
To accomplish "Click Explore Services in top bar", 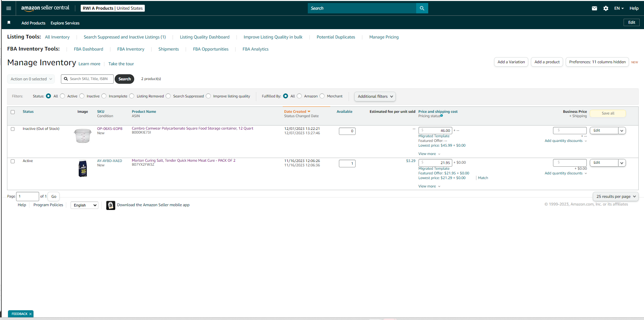I will coord(65,23).
